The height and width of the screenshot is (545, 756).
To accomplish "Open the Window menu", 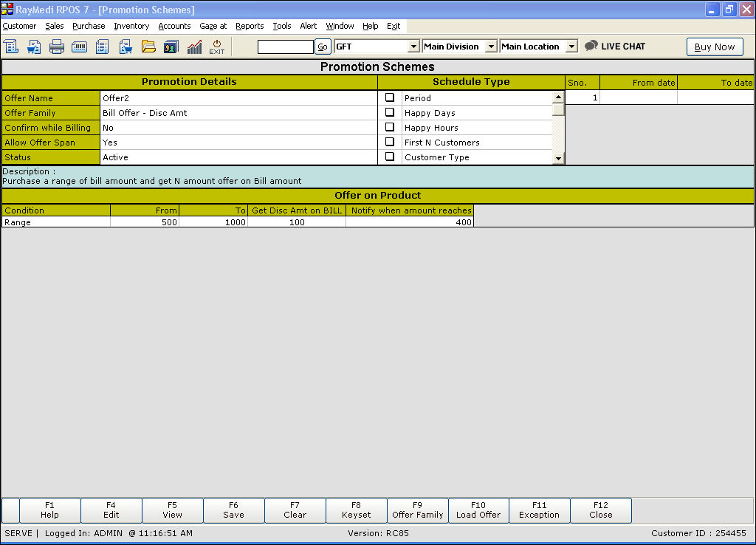I will click(340, 26).
